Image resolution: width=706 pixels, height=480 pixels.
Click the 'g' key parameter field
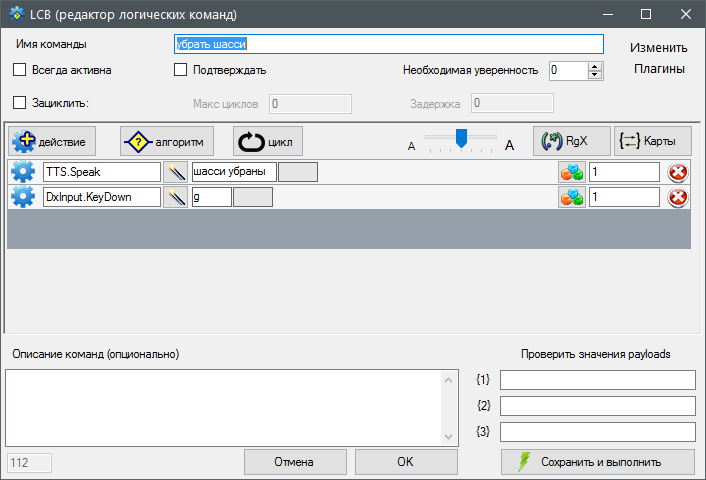[212, 197]
